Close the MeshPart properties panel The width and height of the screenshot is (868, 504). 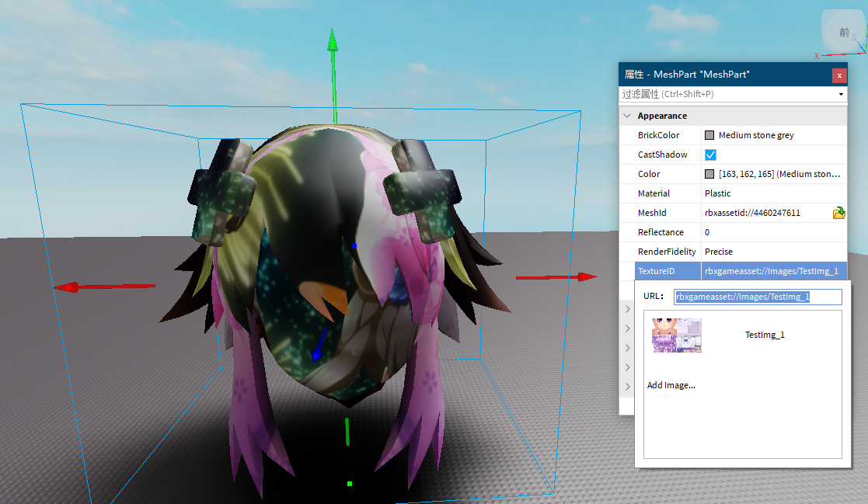click(839, 75)
